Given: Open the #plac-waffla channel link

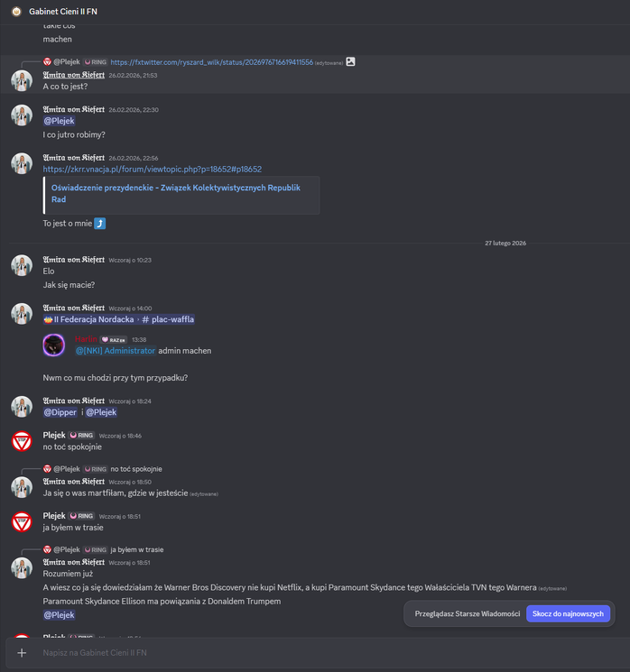Looking at the screenshot, I should [x=168, y=319].
